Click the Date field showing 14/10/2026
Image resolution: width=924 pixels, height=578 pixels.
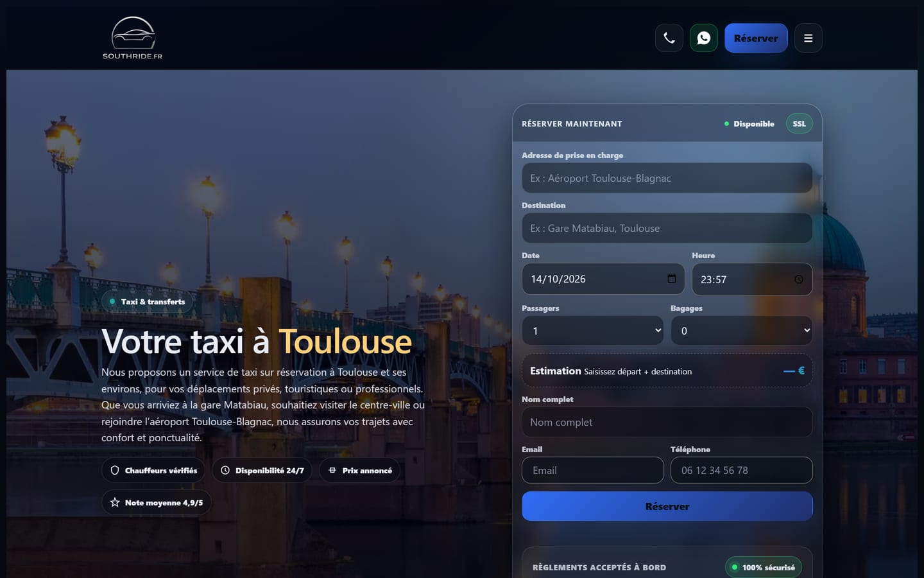click(603, 279)
